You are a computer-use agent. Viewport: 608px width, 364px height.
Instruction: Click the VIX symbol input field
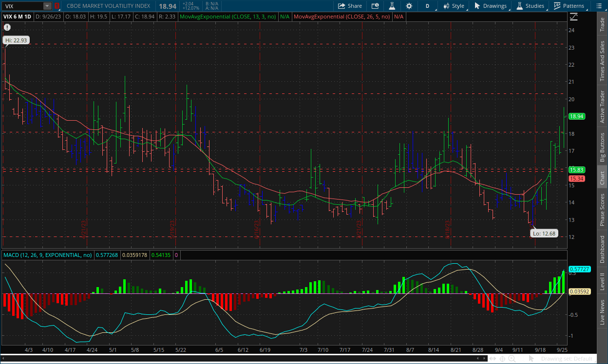[22, 6]
